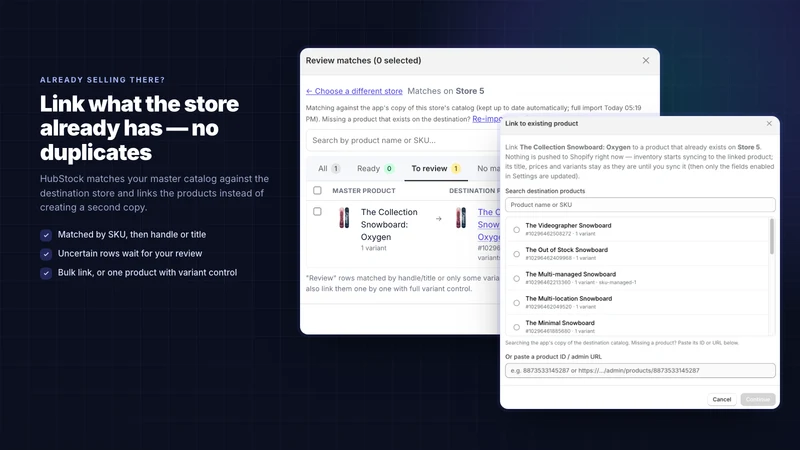
Task: Select The Videographer Snowboard radio button
Action: [516, 230]
